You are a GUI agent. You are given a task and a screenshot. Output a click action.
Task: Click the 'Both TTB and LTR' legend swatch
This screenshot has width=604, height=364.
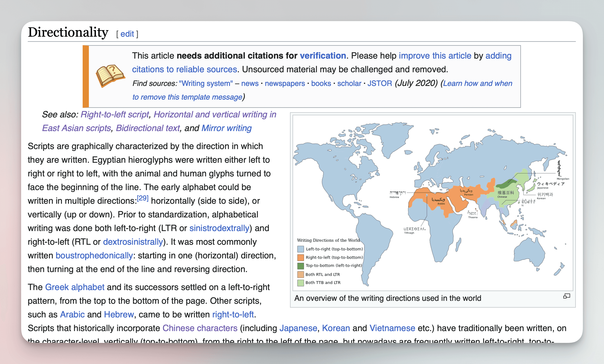[x=301, y=283]
